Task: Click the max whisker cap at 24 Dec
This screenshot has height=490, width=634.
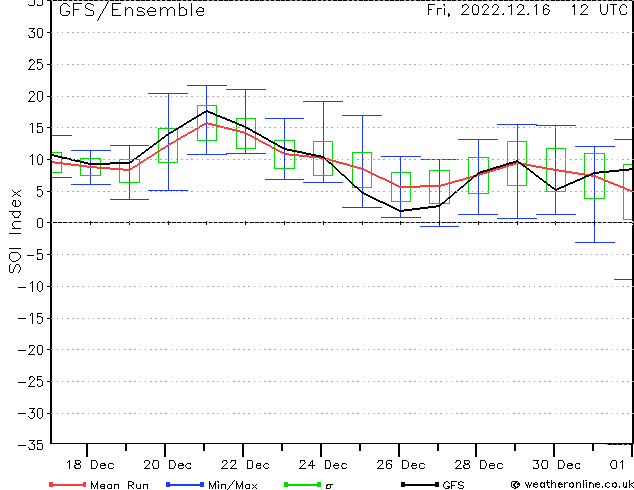Action: coord(323,101)
